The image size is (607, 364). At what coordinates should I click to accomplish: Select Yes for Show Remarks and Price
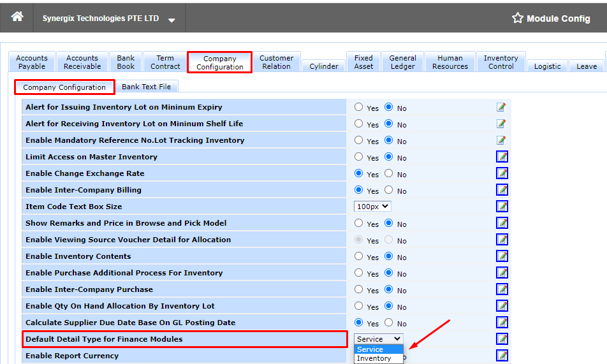(x=358, y=223)
